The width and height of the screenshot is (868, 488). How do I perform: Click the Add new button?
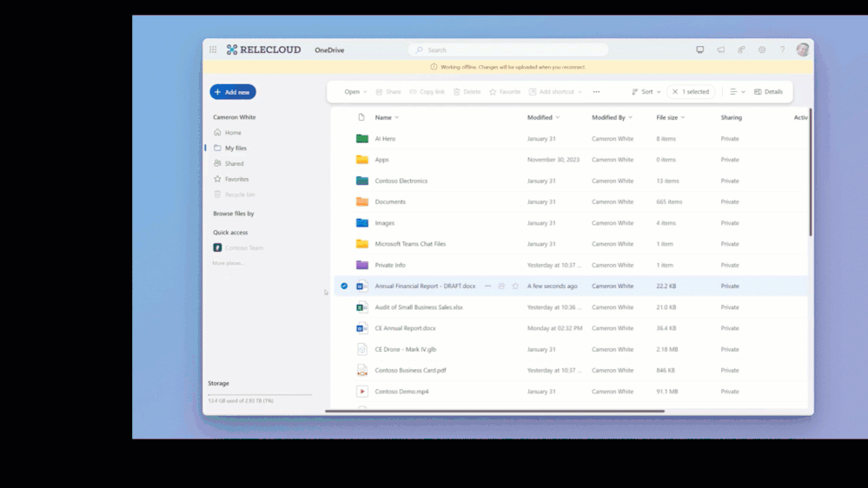coord(233,92)
